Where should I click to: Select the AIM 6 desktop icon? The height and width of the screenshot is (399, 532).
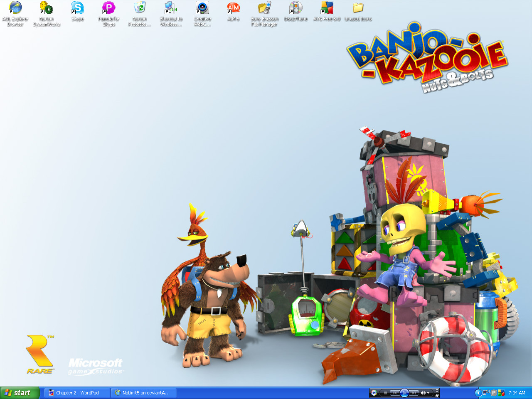[234, 11]
